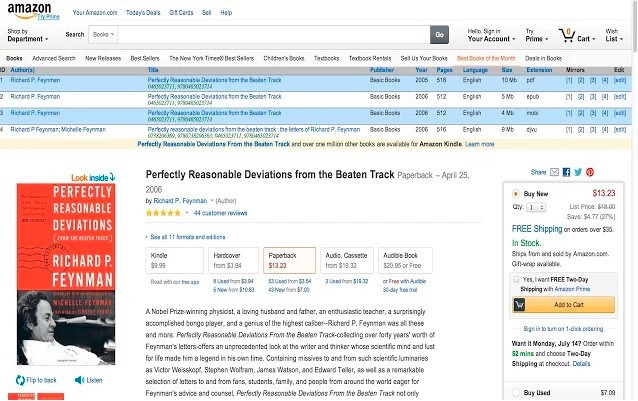The height and width of the screenshot is (401, 638).
Task: Click 53 Used from $3.54 link
Action: (x=289, y=281)
